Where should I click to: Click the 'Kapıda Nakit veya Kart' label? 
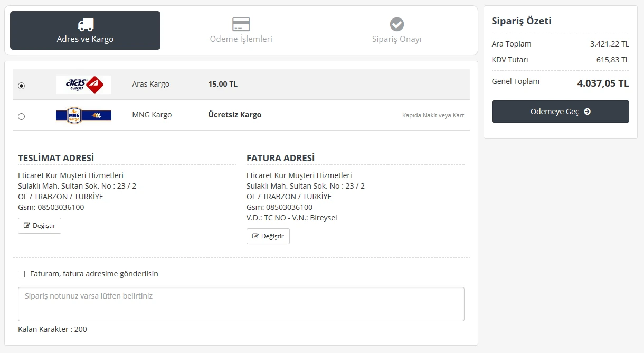[x=433, y=115]
